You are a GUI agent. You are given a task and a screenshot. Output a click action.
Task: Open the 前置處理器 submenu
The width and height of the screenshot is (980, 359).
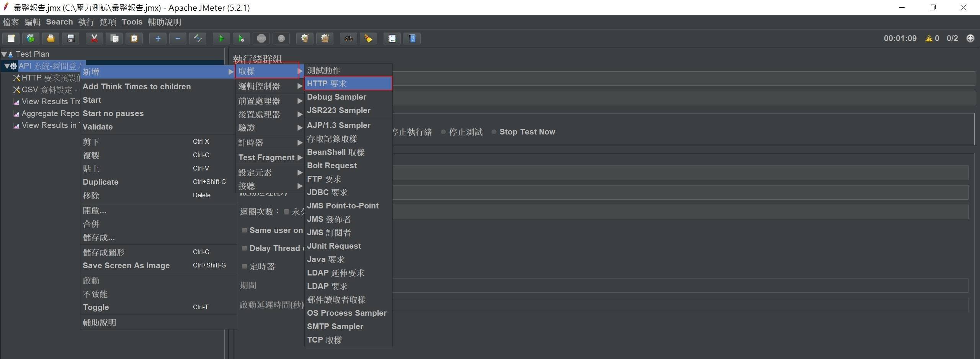[x=270, y=101]
